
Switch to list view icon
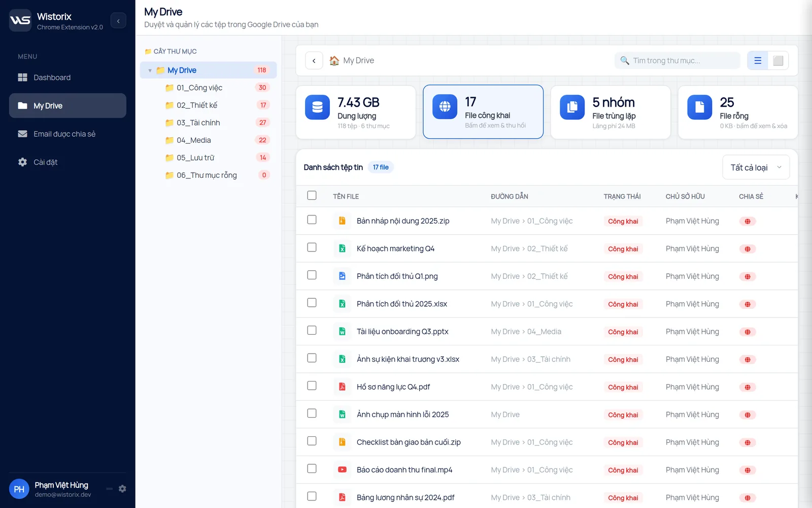click(758, 60)
